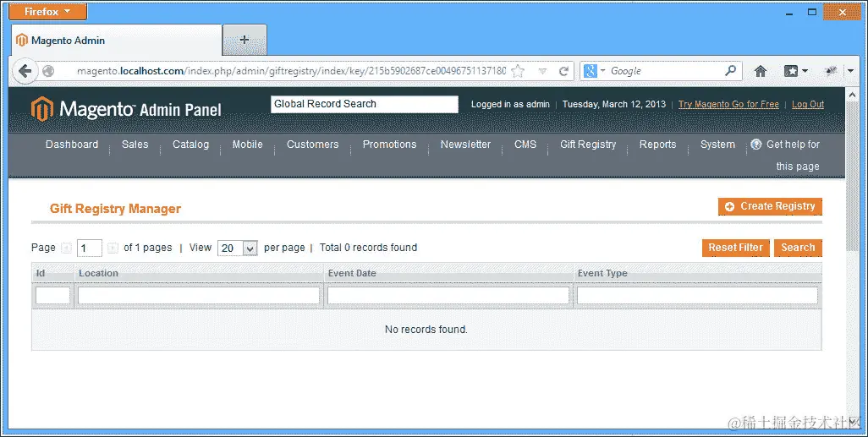Open a new tab with plus
This screenshot has width=868, height=437.
(x=244, y=40)
